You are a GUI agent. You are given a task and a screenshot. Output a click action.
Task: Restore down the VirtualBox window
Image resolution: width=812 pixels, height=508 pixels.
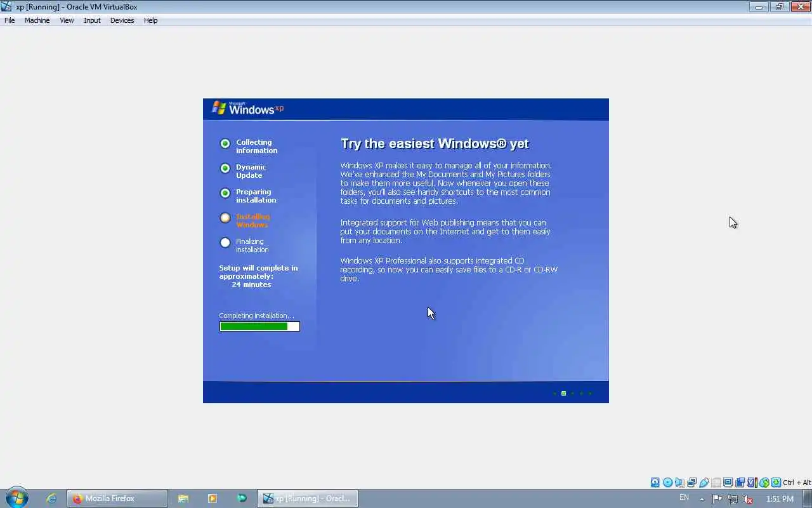tap(780, 7)
